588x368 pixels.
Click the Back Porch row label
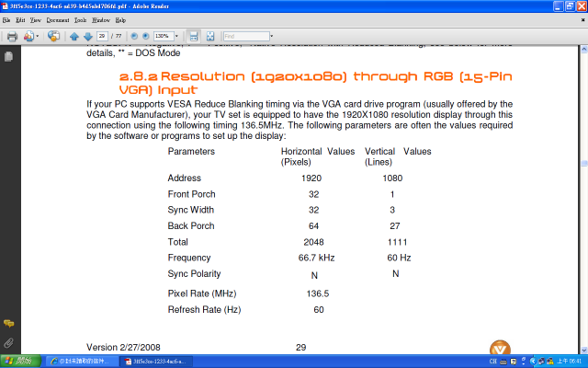(x=191, y=226)
